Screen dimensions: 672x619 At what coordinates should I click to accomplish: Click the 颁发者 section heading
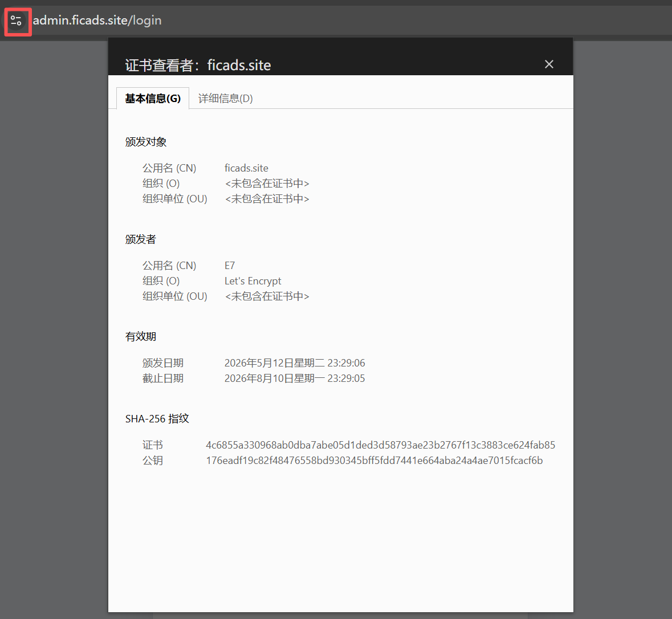(x=141, y=239)
